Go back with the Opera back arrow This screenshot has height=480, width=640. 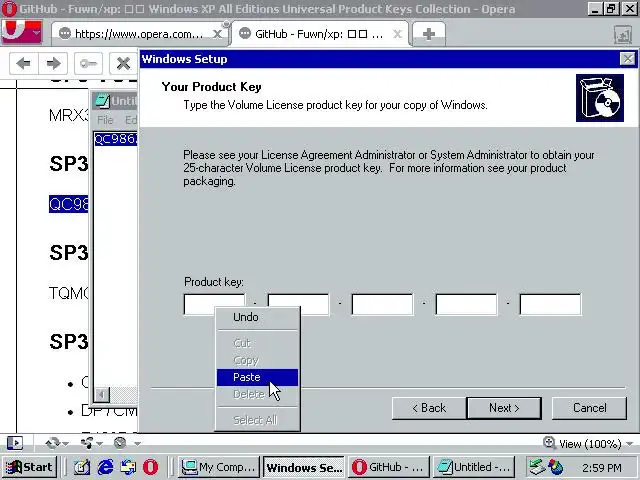point(24,63)
